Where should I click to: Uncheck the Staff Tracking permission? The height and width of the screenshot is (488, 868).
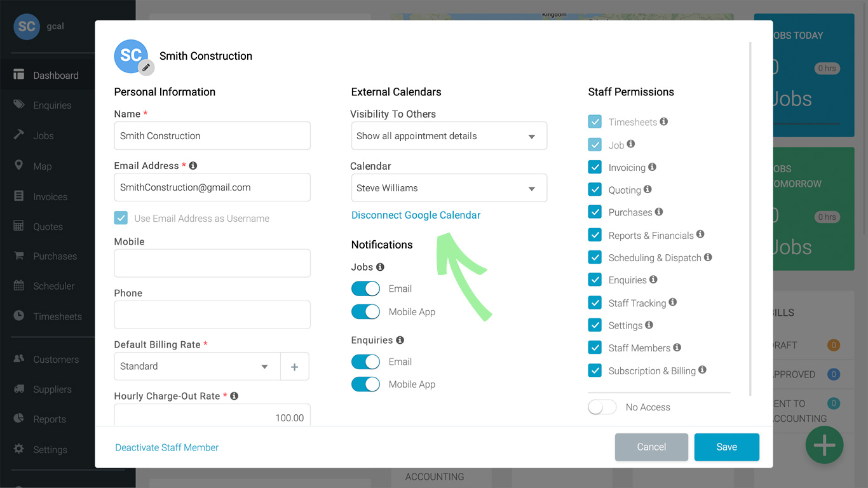(x=595, y=302)
